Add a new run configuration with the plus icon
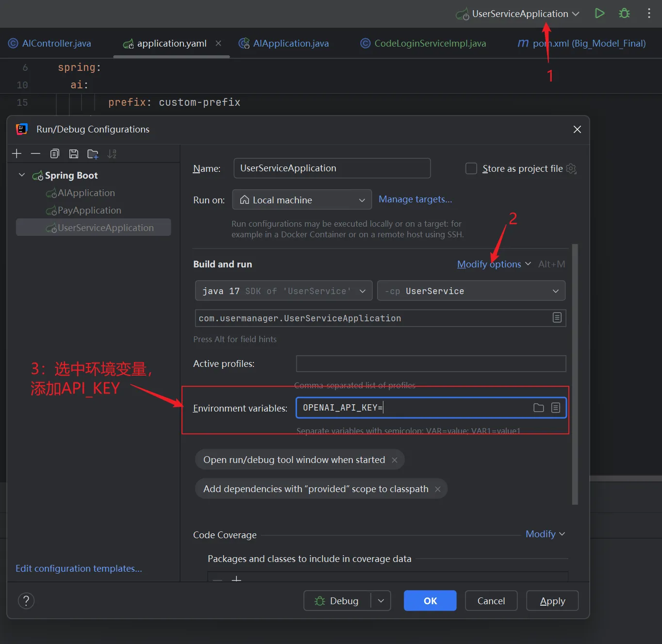Viewport: 662px width, 644px height. pyautogui.click(x=17, y=153)
